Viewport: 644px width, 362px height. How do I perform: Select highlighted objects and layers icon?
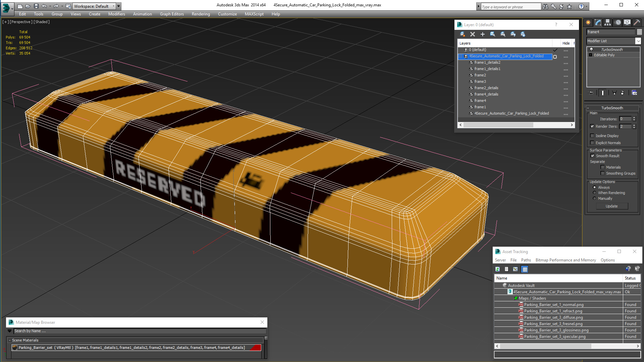pyautogui.click(x=493, y=34)
